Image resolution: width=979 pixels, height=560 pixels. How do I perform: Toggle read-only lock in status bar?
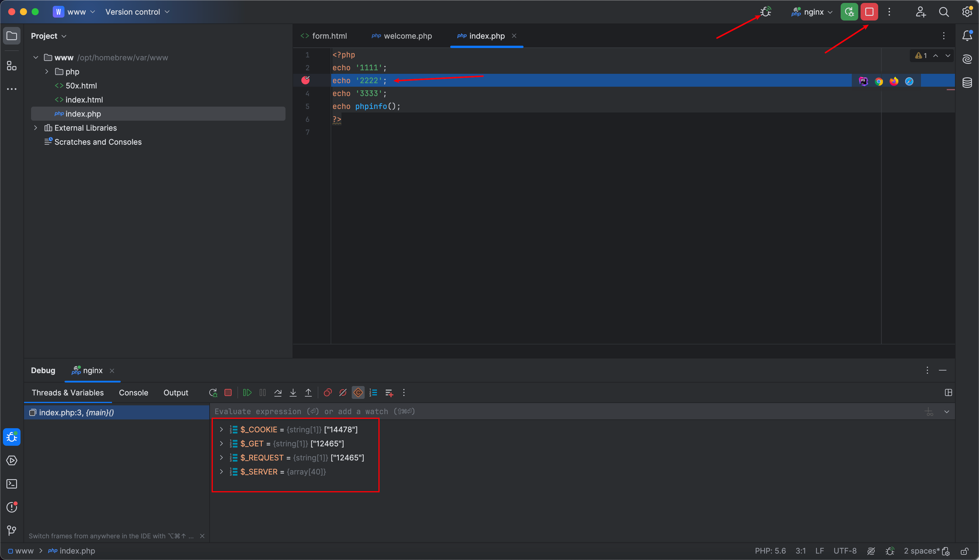(x=964, y=551)
